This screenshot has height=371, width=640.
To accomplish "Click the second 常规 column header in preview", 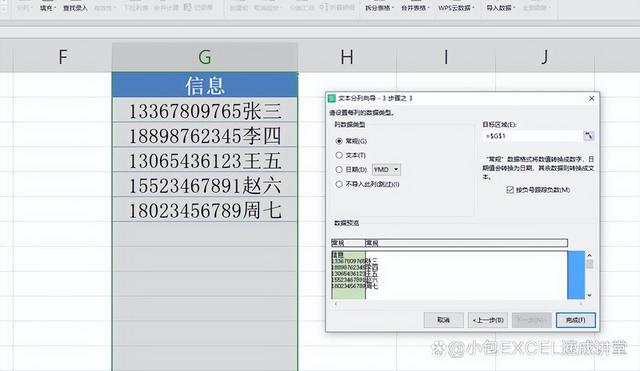I will [x=466, y=243].
